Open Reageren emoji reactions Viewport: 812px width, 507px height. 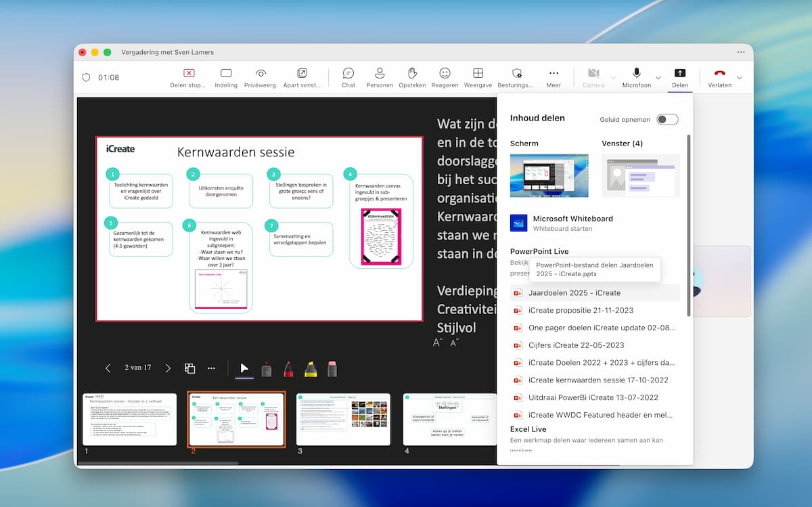point(445,76)
